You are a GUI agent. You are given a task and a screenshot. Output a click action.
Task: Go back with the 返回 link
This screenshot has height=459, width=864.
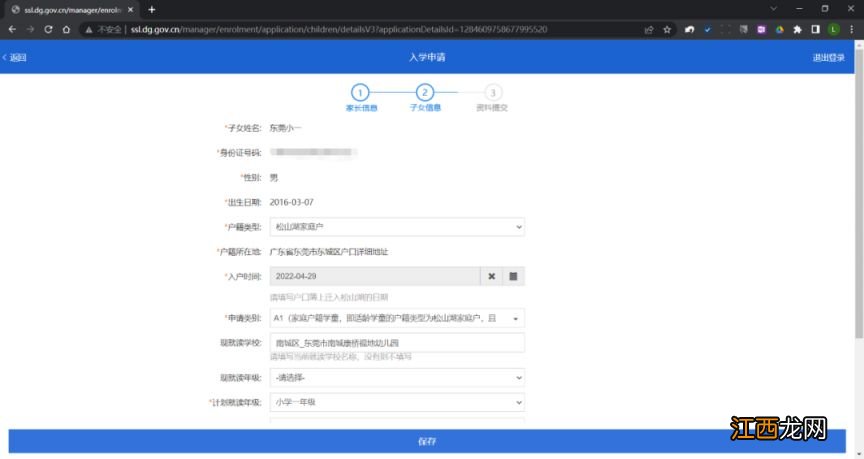click(14, 57)
